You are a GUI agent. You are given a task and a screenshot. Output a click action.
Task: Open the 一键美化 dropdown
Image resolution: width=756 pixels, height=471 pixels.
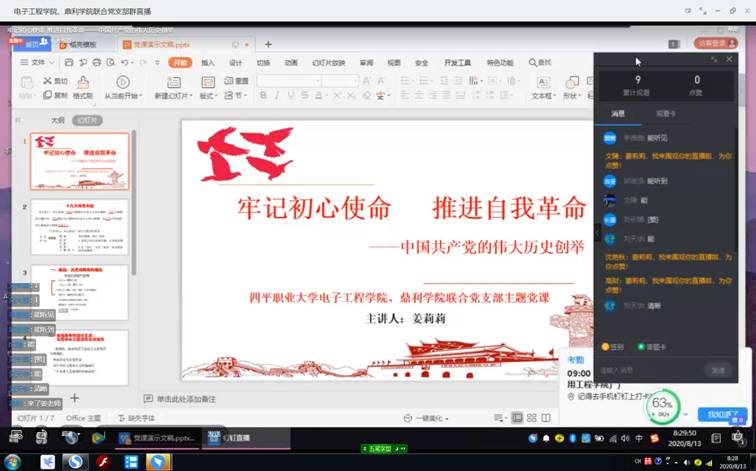(x=426, y=418)
